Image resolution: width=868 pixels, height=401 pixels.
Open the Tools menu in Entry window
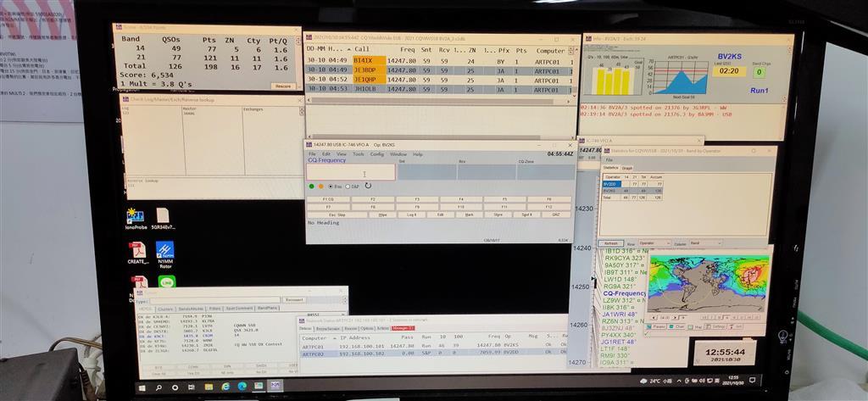359,154
